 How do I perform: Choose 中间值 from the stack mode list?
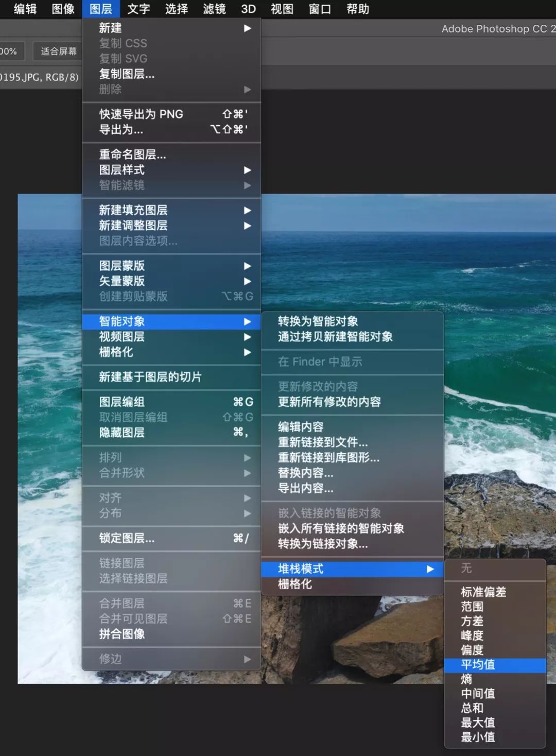[478, 694]
